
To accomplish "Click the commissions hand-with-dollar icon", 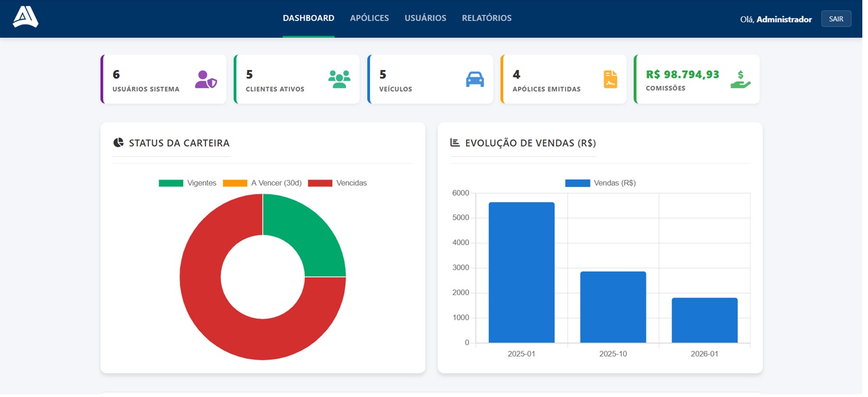I will point(740,80).
